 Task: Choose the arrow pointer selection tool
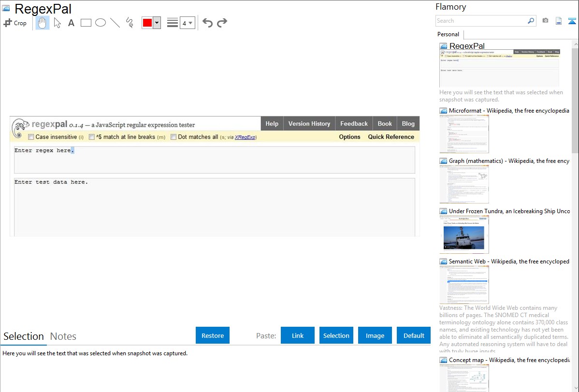pyautogui.click(x=57, y=23)
